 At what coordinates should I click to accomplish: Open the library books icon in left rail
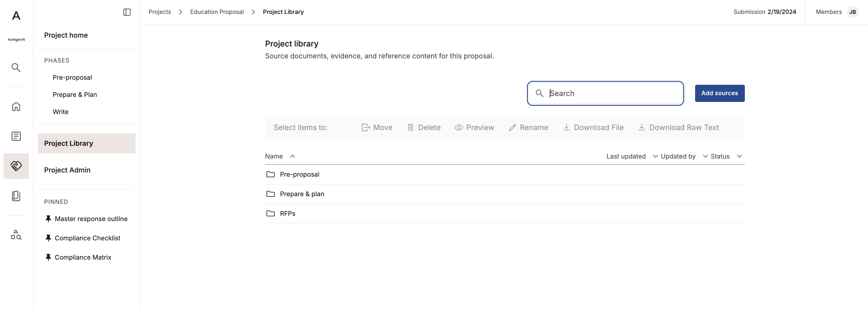coord(16,196)
